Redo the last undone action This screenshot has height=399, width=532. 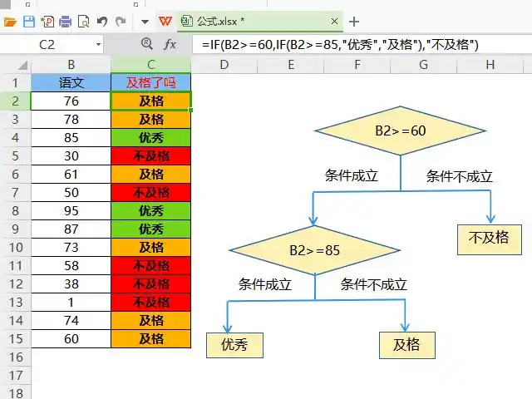[x=121, y=22]
